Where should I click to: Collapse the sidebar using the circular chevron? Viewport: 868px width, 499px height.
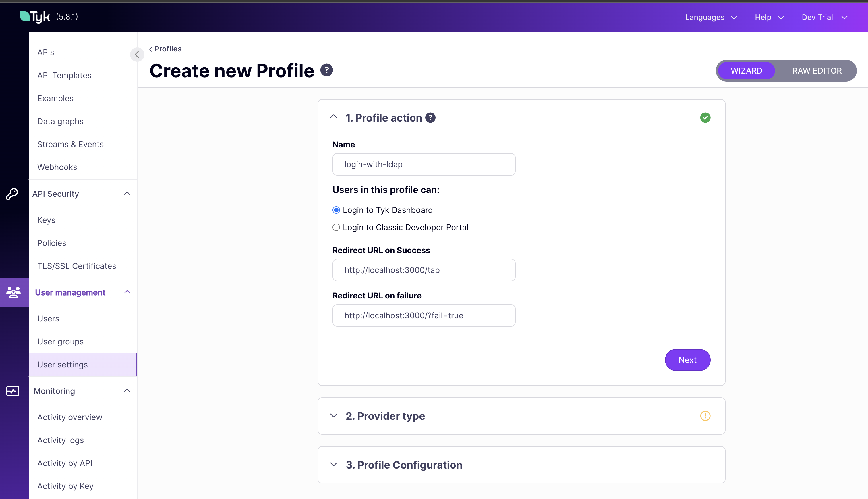[x=137, y=55]
